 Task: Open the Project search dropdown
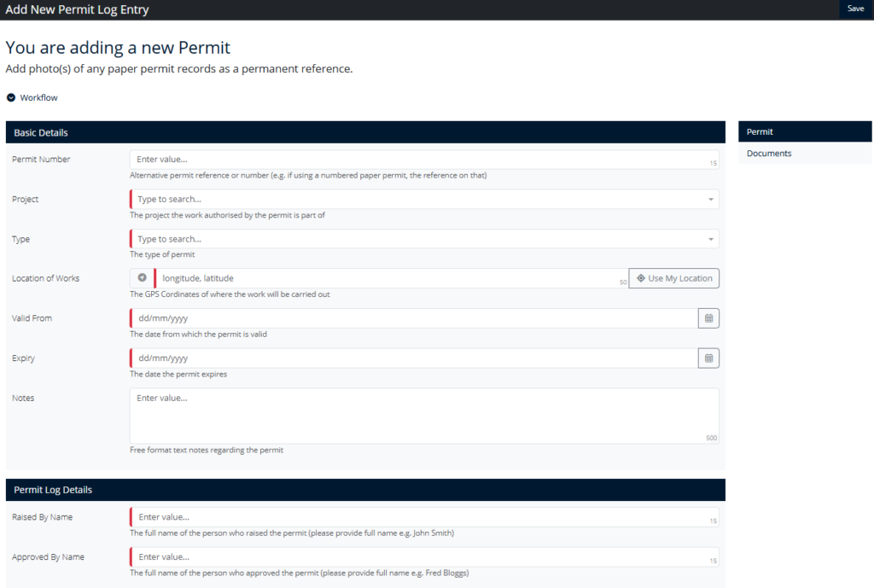[424, 199]
